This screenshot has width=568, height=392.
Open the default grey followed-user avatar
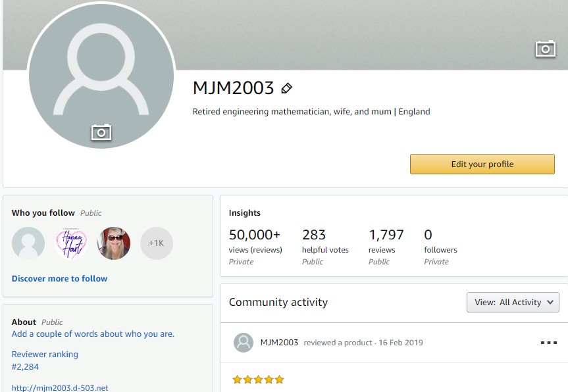(28, 243)
